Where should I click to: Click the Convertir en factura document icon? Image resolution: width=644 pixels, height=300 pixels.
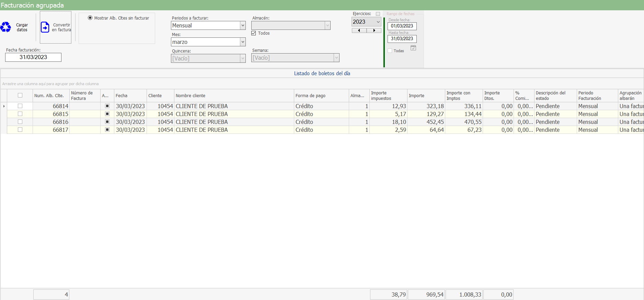45,27
